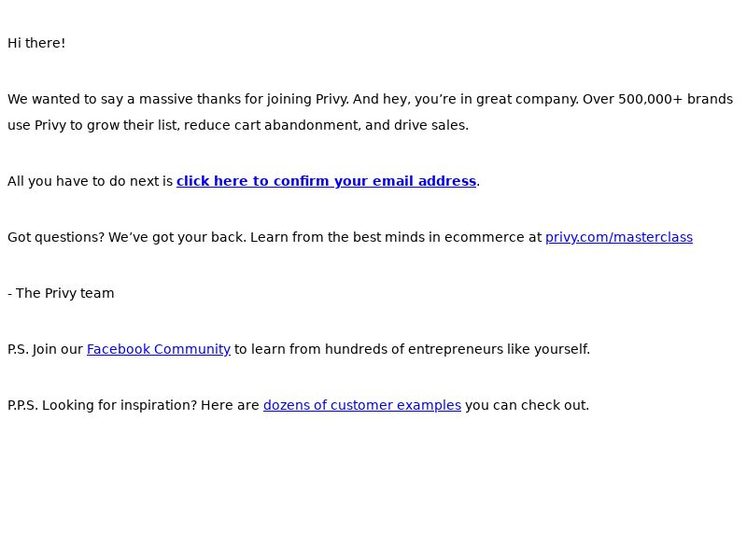The width and height of the screenshot is (747, 560).
Task: Click the "P.S. Join our" text
Action: pyautogui.click(x=45, y=349)
